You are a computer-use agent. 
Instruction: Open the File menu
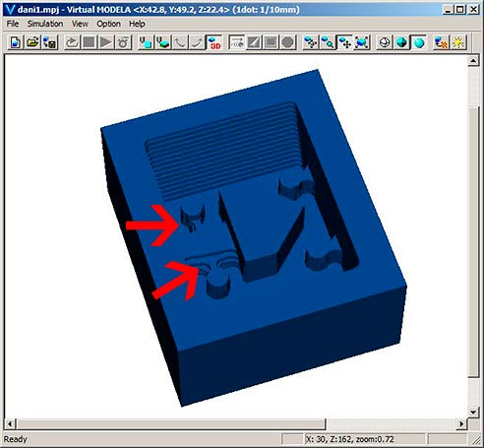(x=13, y=24)
